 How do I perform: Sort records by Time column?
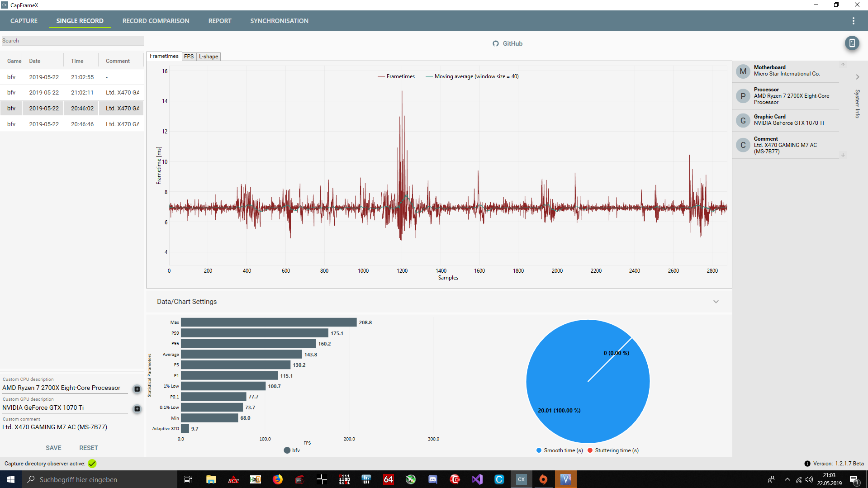pos(77,61)
